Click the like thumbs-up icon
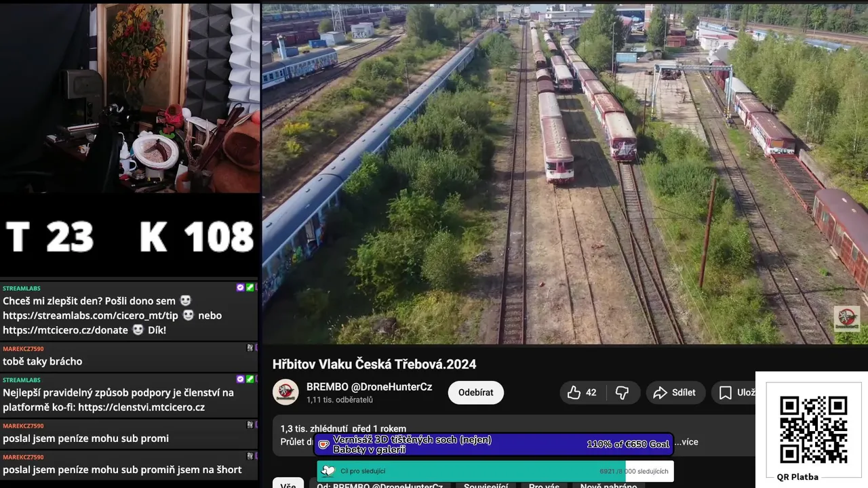This screenshot has width=868, height=488. tap(574, 392)
